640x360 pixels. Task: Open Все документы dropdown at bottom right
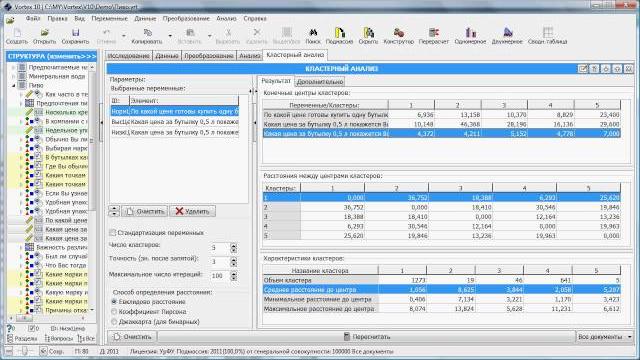604,337
